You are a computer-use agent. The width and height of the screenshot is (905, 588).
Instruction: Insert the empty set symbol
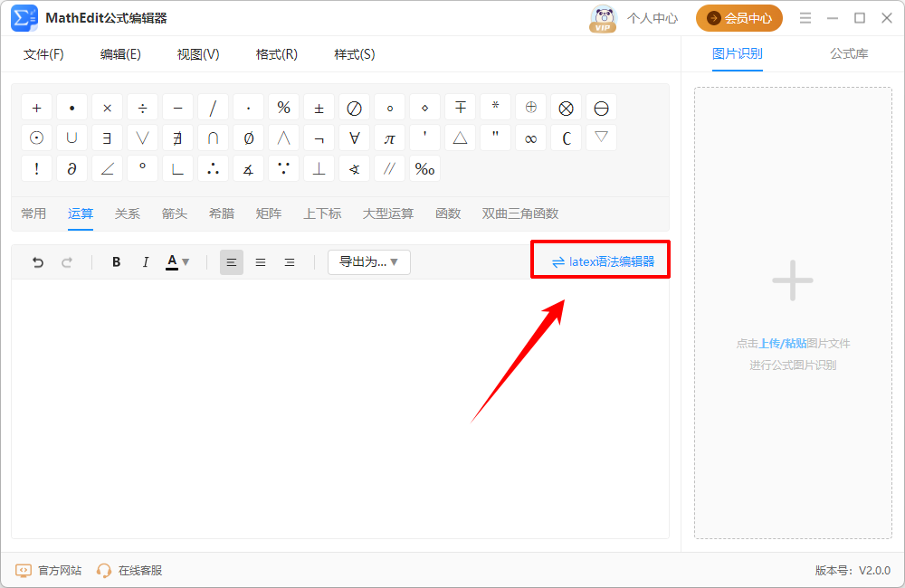(x=248, y=138)
